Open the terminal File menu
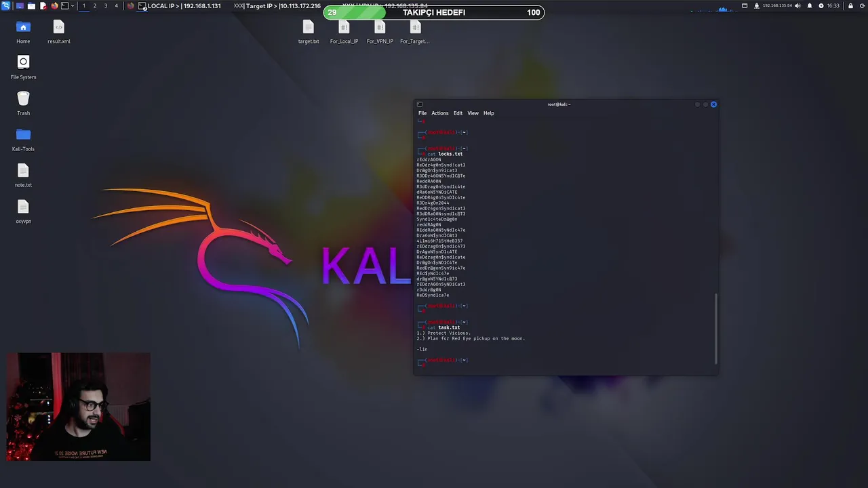The image size is (868, 488). (422, 113)
